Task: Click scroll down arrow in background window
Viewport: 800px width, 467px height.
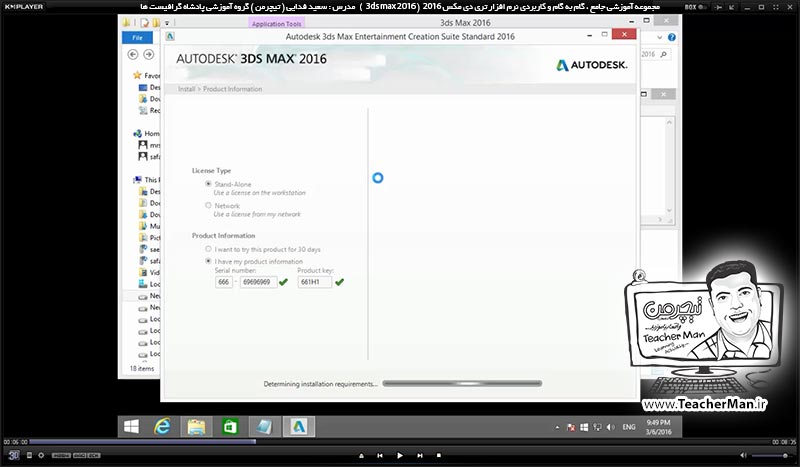Action: point(669,210)
